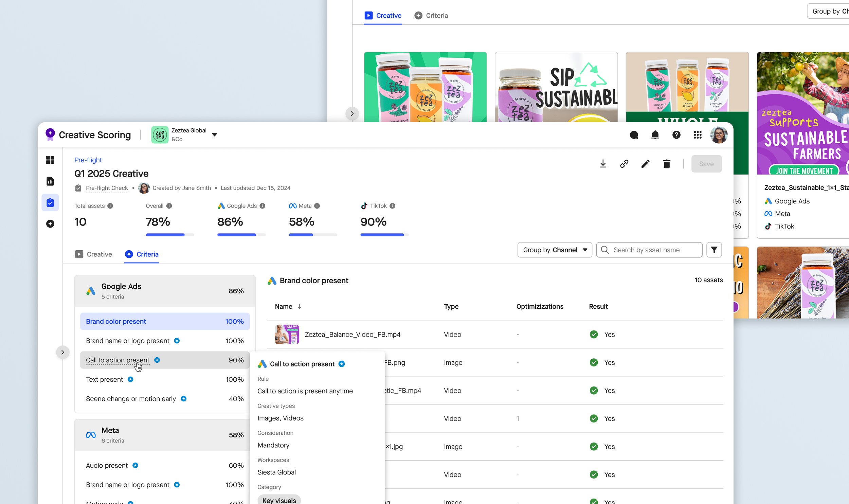Screen dimensions: 849x504
Task: Open Group by Channel dropdown
Action: (555, 250)
